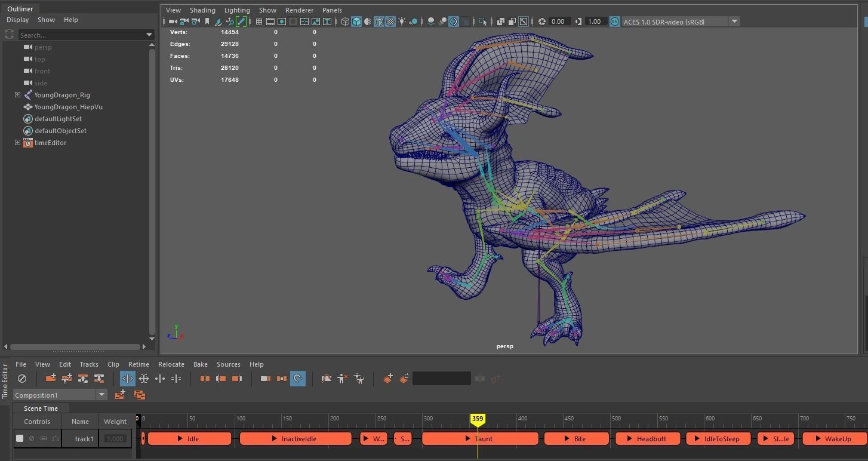Click the Use All Lights bulb icon
The width and height of the screenshot is (868, 461).
click(402, 21)
